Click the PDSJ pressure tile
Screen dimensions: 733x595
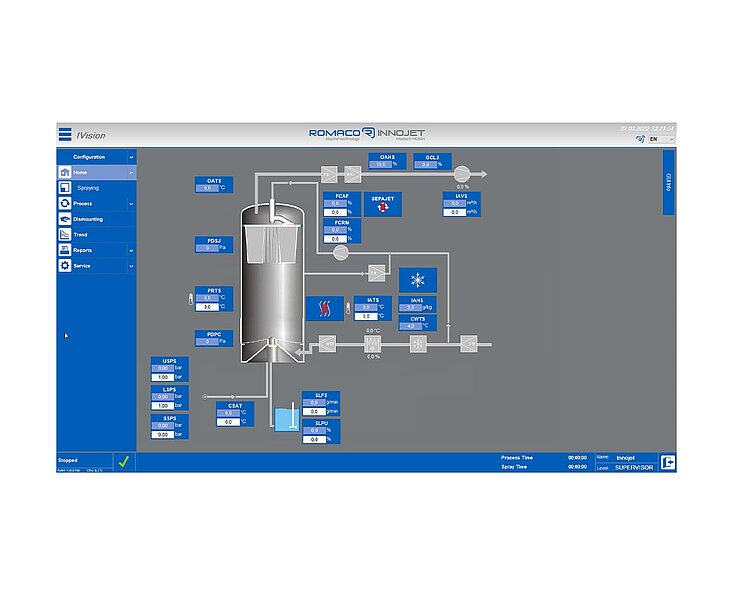[214, 244]
